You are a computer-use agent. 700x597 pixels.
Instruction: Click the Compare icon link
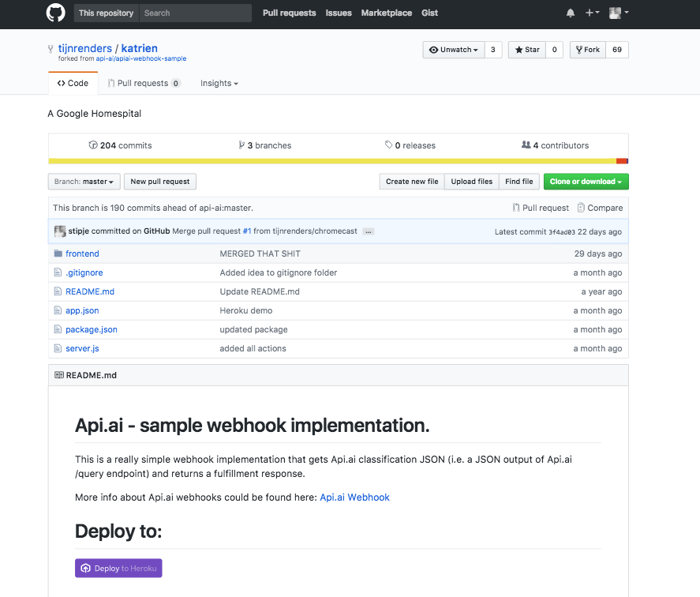click(x=582, y=208)
